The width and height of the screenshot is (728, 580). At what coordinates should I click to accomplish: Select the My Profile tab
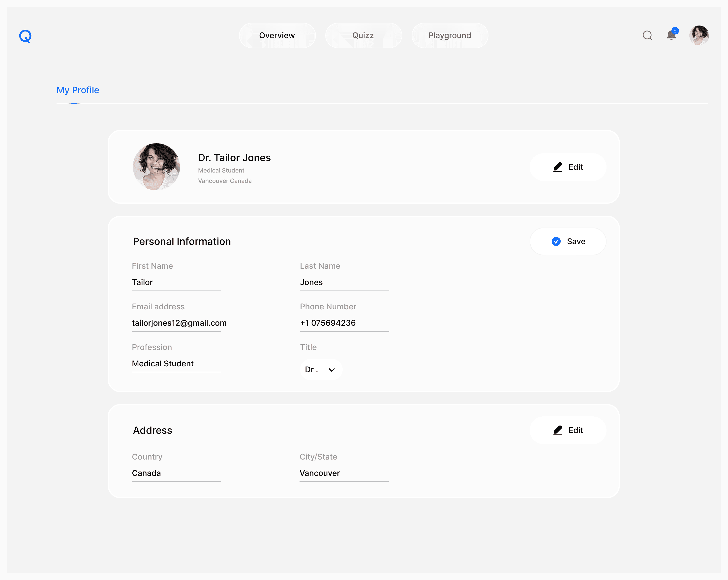pos(78,90)
